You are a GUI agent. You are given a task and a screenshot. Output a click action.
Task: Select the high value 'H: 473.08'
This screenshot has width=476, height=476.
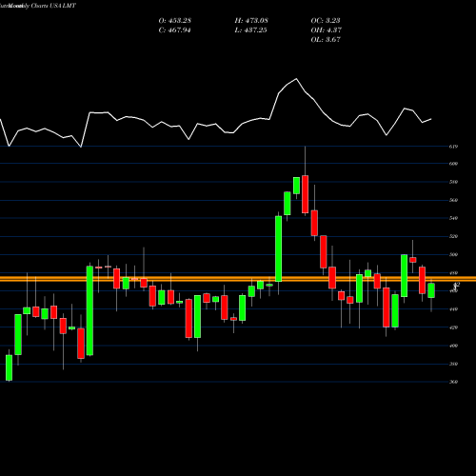[251, 21]
